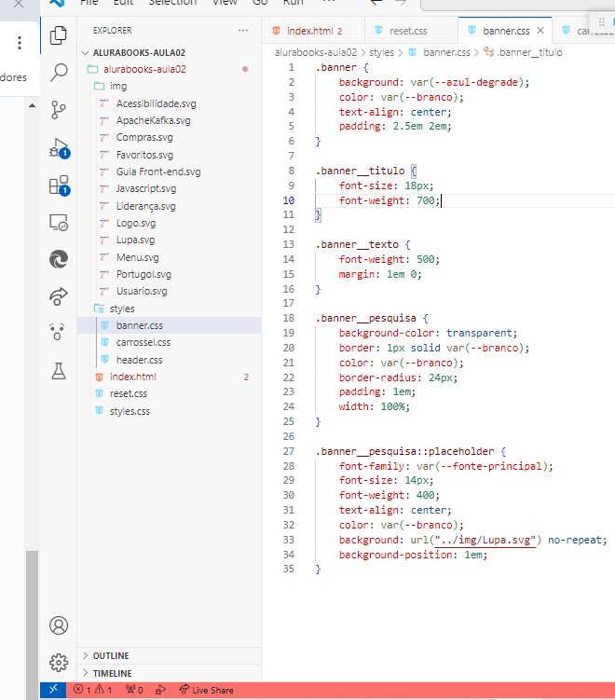Follow the ../img/Lupa.svg url link in code
The image size is (615, 700).
click(x=485, y=541)
